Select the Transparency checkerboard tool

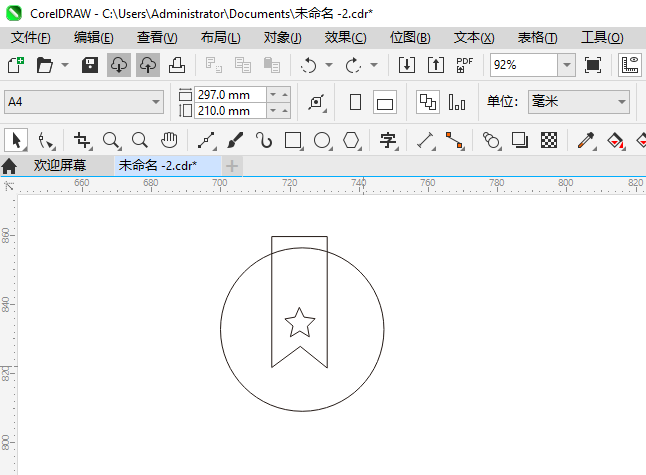click(549, 140)
